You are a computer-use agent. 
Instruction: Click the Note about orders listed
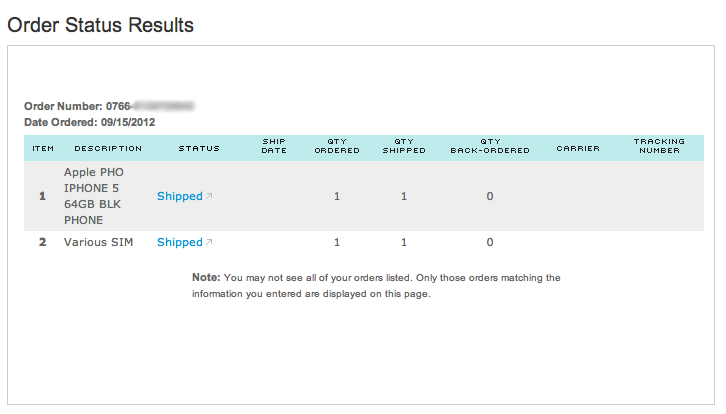(376, 286)
